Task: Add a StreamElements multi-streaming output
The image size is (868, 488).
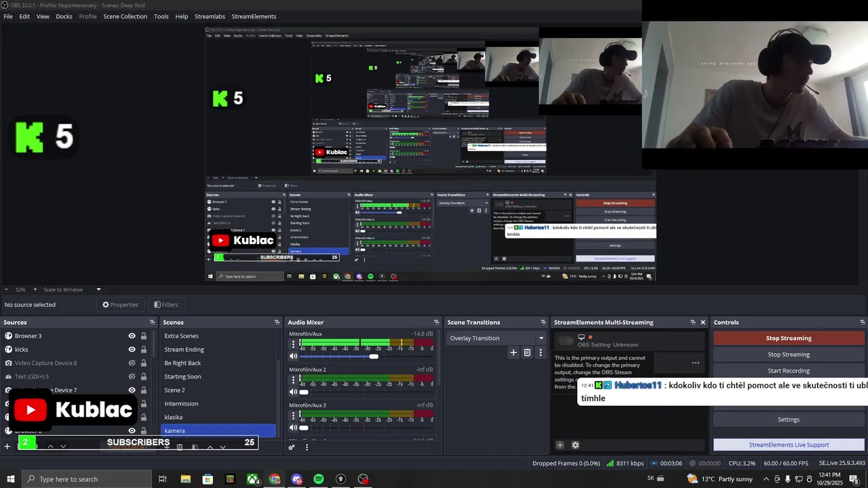Action: pos(560,445)
